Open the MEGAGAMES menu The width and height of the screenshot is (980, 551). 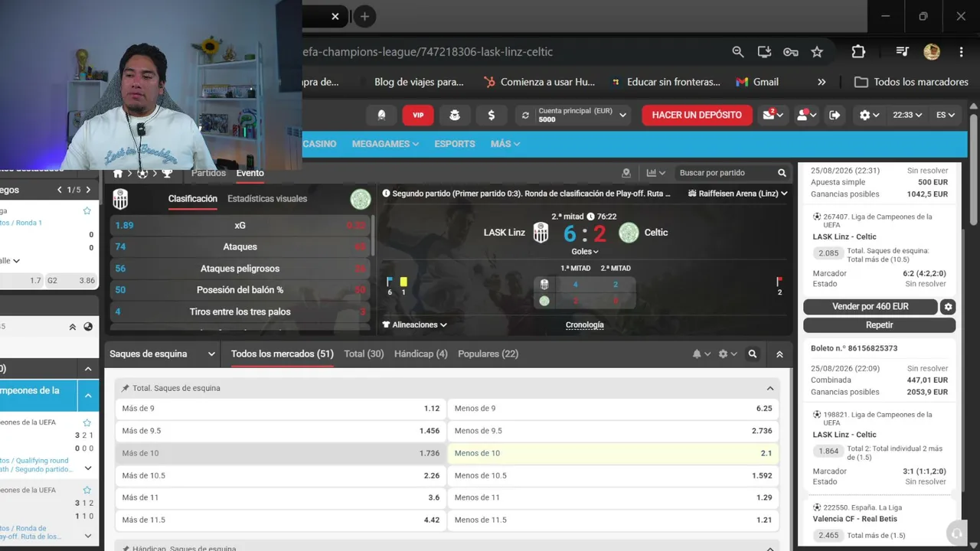385,144
